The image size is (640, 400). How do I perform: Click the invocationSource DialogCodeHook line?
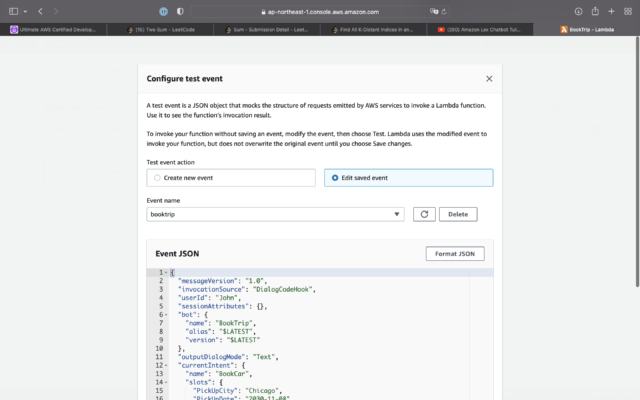(247, 289)
